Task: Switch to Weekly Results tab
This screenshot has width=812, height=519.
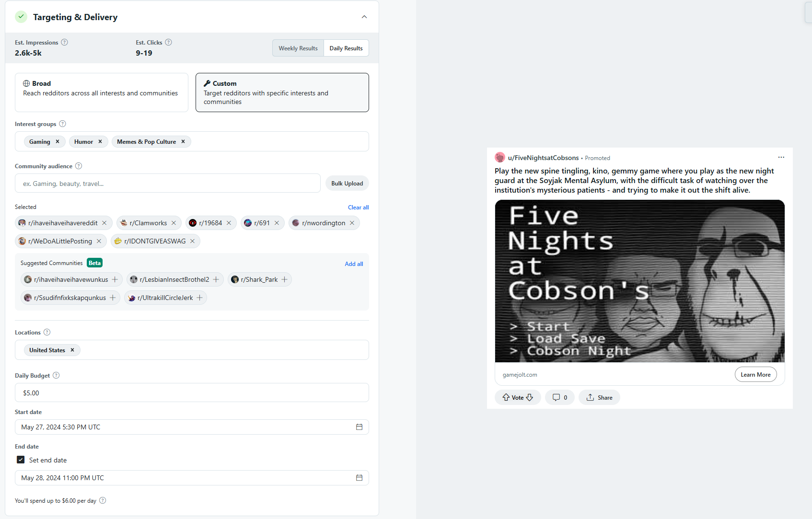Action: click(x=298, y=48)
